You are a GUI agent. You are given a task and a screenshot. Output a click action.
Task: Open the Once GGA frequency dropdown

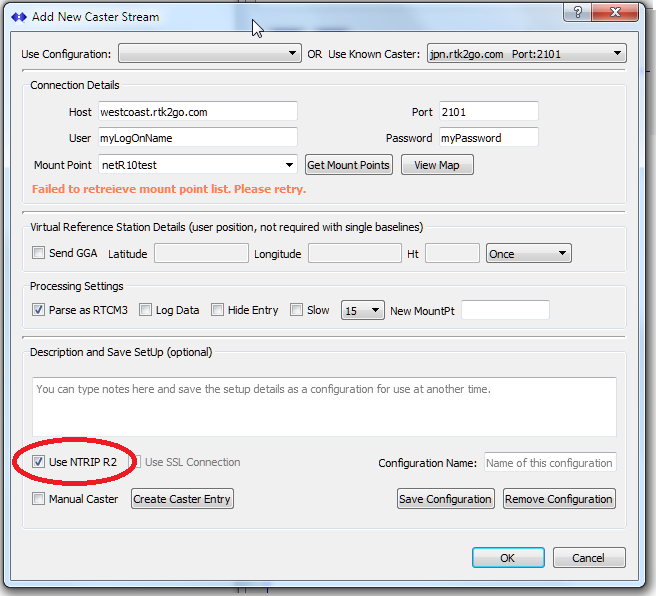(x=528, y=253)
